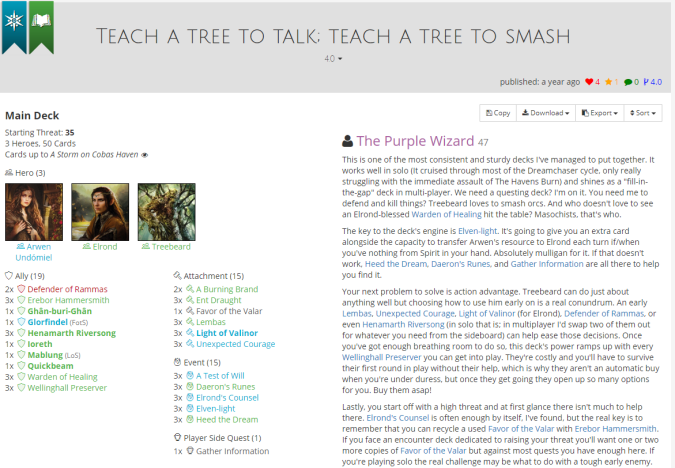
Task: Click the orange star favorites icon
Action: pos(608,82)
